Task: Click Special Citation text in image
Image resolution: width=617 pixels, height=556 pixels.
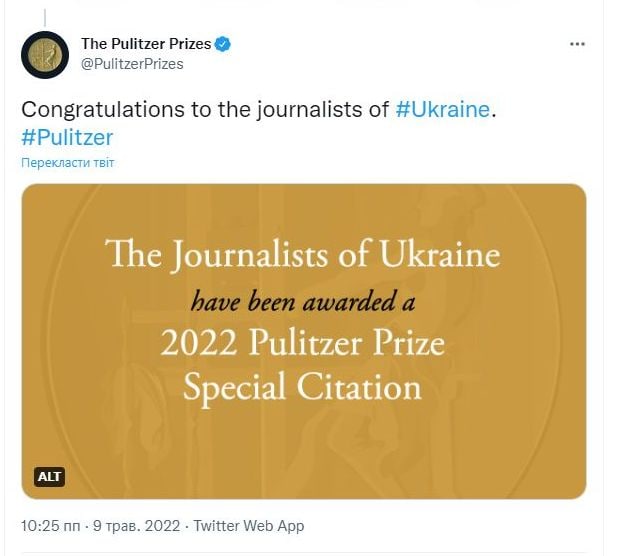Action: [x=302, y=385]
